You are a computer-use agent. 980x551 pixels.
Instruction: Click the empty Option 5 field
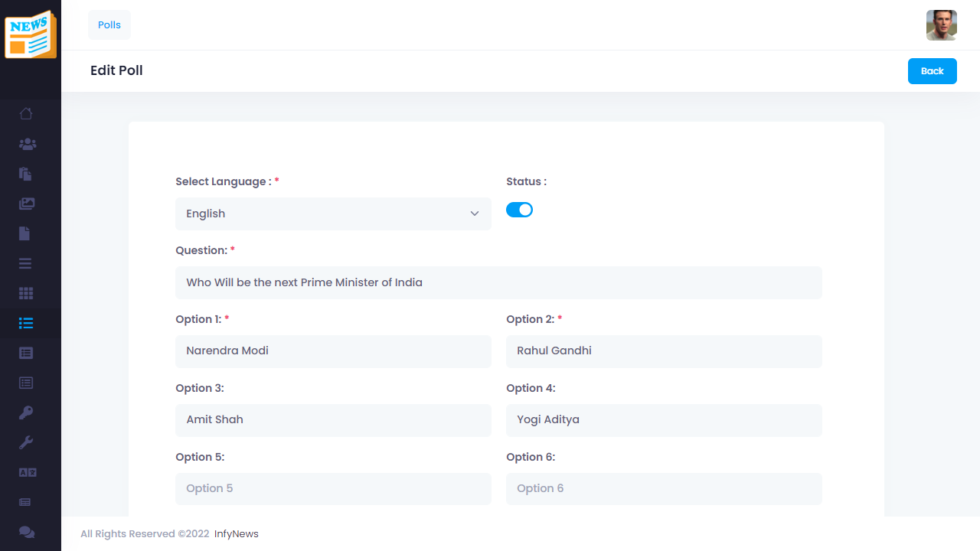click(x=333, y=489)
